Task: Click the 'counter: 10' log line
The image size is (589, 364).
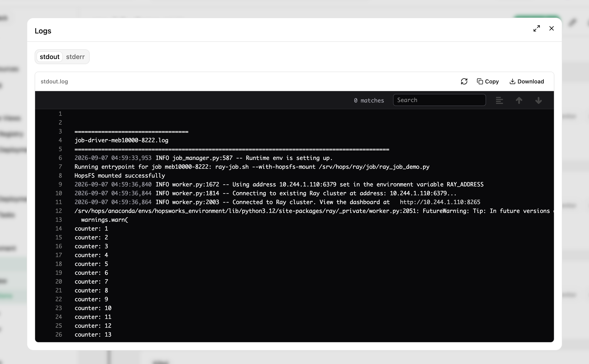Action: pyautogui.click(x=93, y=308)
